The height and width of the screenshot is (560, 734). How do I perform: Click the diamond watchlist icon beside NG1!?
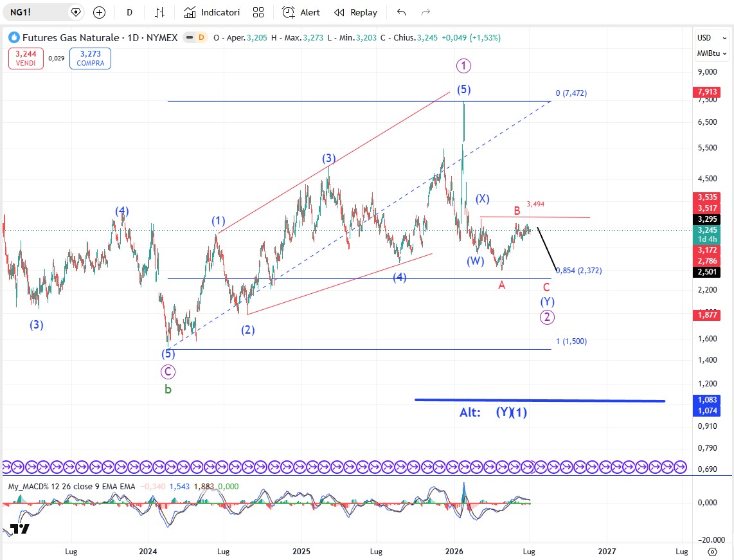(x=75, y=13)
